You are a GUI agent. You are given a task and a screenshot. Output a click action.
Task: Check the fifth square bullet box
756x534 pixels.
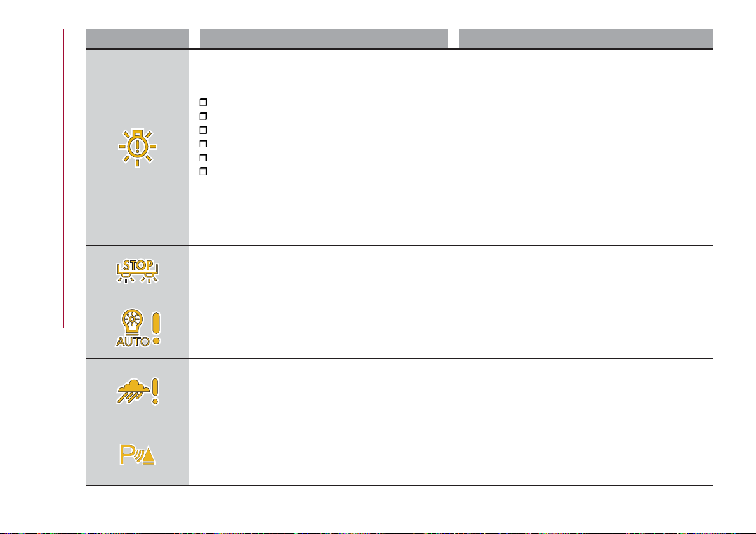203,157
